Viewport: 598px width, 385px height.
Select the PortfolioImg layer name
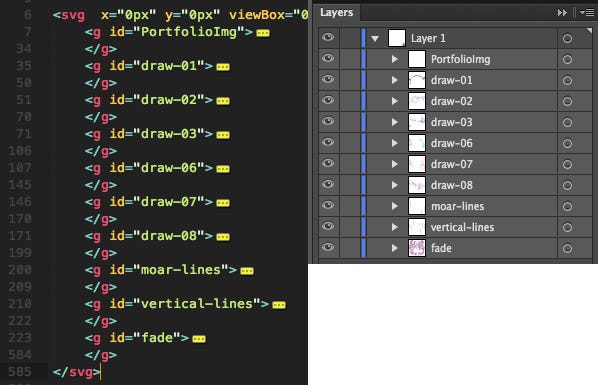point(460,60)
